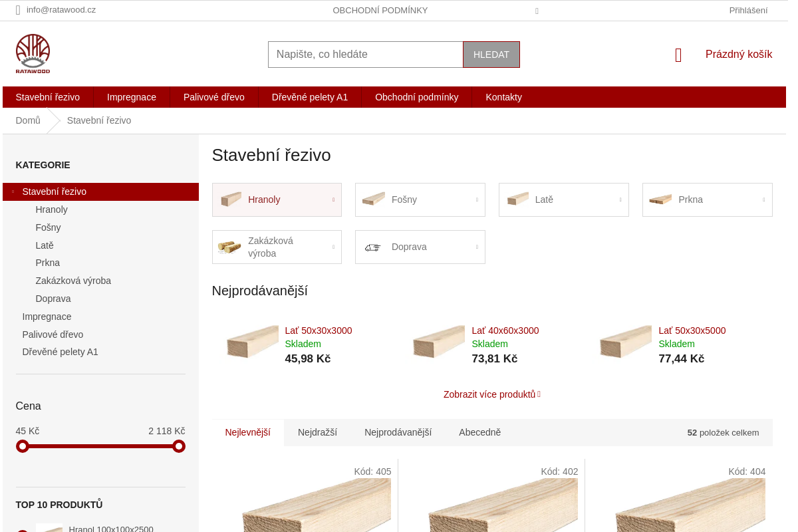This screenshot has width=798, height=532.
Task: Open the Lať 50x30x3000 product link
Action: (x=319, y=331)
